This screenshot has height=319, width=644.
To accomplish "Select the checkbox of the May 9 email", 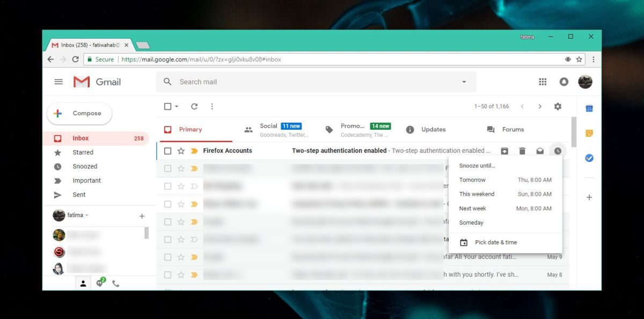I will coord(167,257).
